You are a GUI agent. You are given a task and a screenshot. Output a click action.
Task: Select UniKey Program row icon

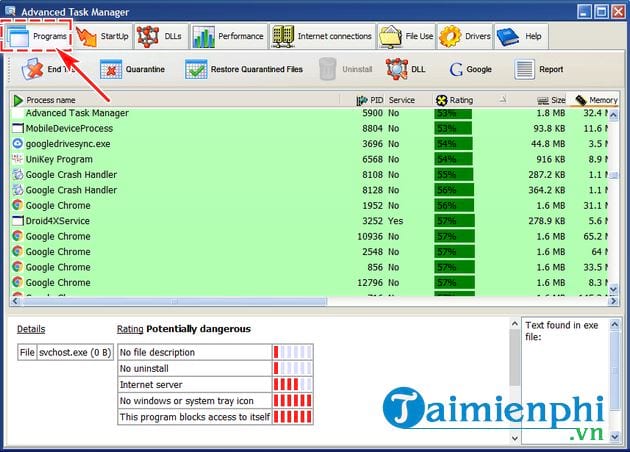click(x=18, y=159)
